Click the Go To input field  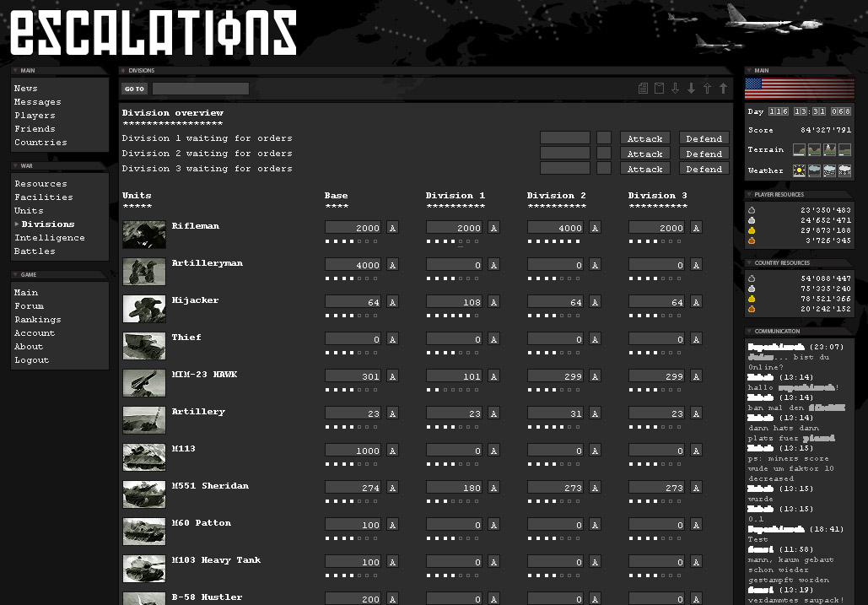click(201, 89)
